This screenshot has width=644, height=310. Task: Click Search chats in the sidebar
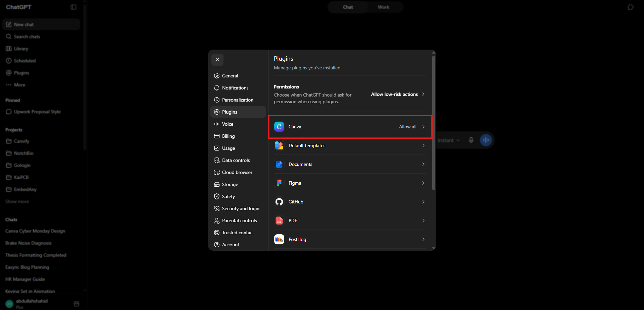41,37
